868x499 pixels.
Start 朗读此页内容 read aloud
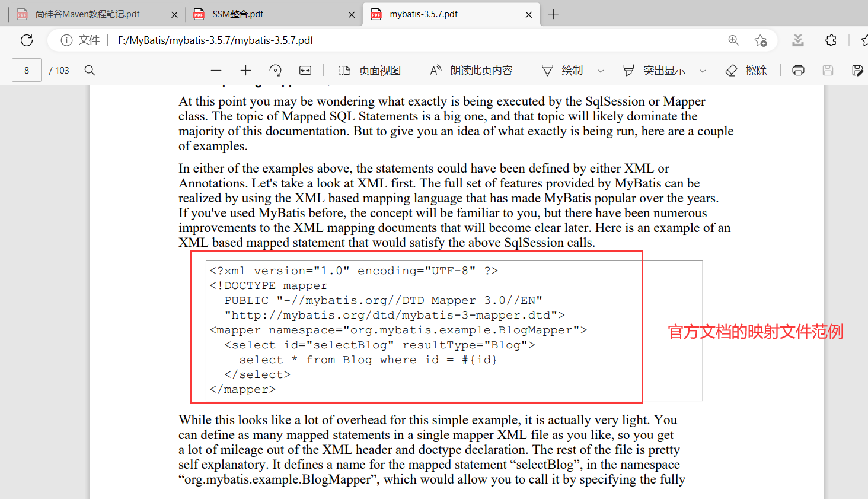pyautogui.click(x=471, y=70)
